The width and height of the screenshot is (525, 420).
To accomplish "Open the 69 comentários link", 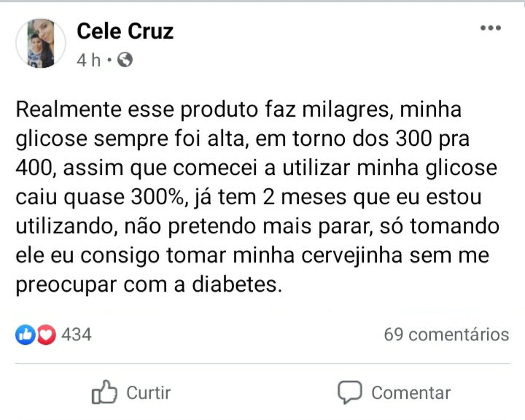I will tap(446, 335).
